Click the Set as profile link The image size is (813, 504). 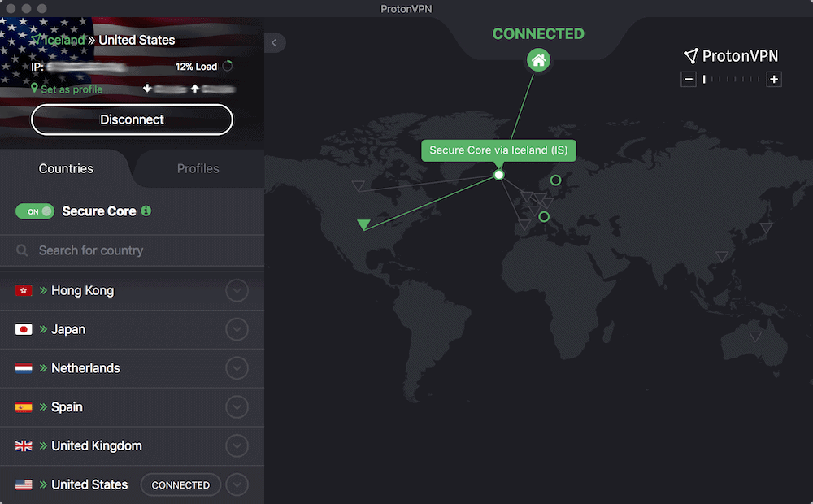point(71,89)
